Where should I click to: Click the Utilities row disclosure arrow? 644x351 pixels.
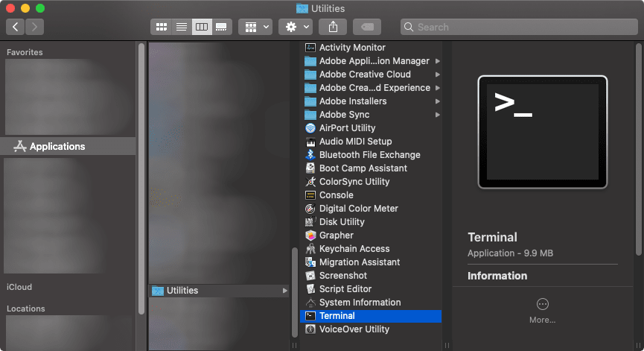(284, 291)
